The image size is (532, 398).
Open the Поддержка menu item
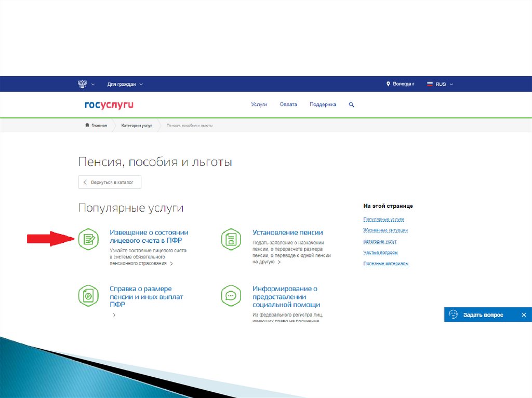coord(323,104)
